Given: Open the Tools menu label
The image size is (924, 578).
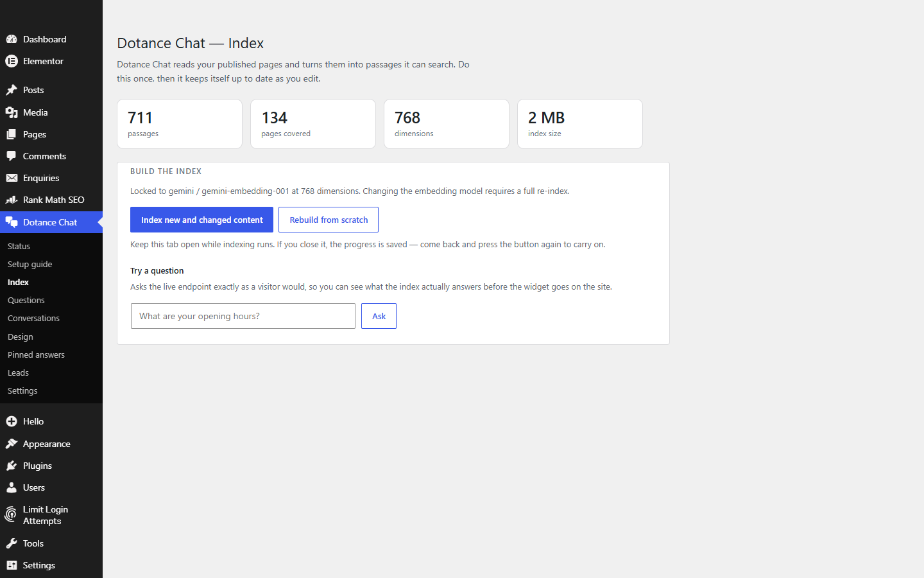Looking at the screenshot, I should click(x=33, y=543).
